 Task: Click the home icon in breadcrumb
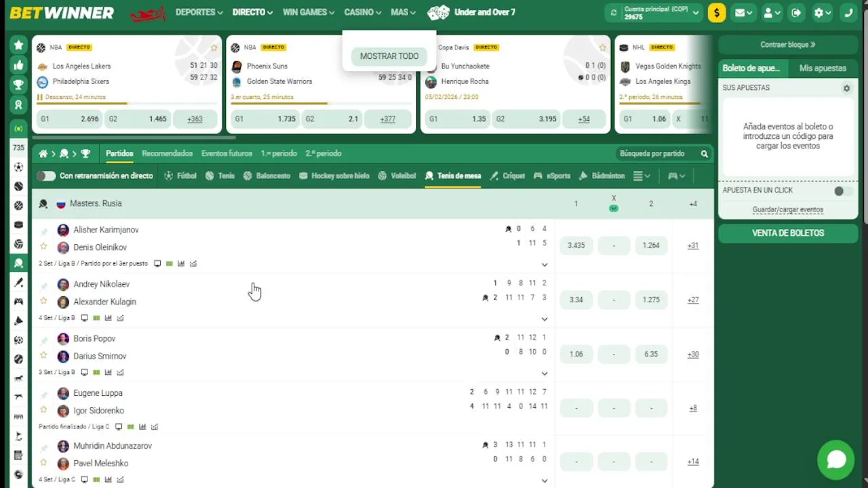(43, 154)
